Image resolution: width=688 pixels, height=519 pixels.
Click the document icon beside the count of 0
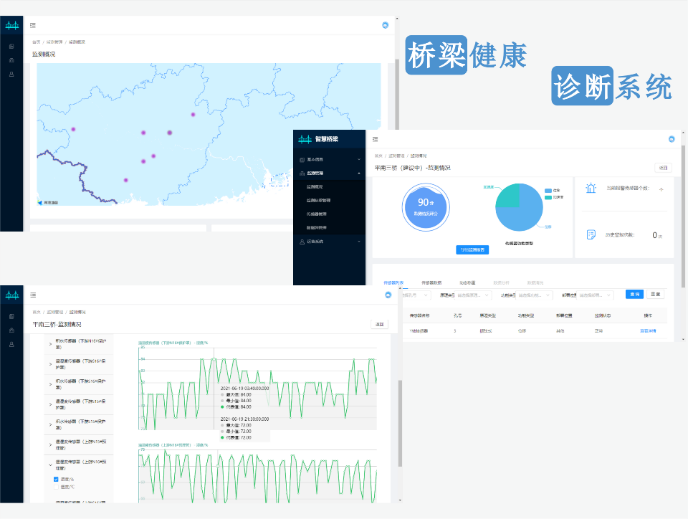point(591,234)
